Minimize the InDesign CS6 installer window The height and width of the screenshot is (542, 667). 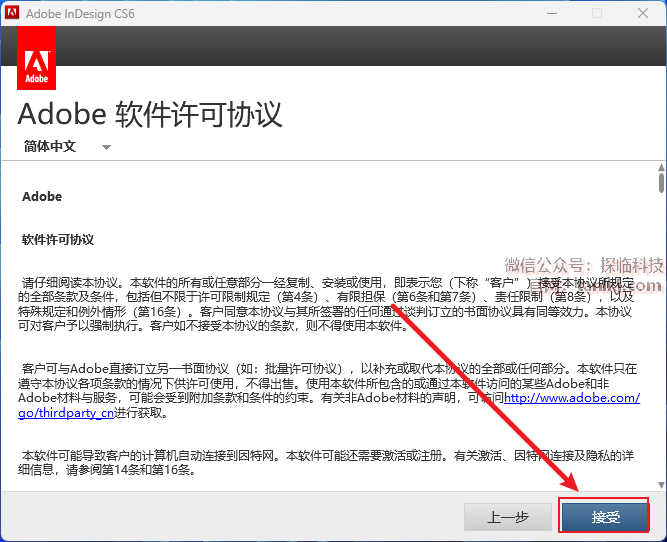552,13
